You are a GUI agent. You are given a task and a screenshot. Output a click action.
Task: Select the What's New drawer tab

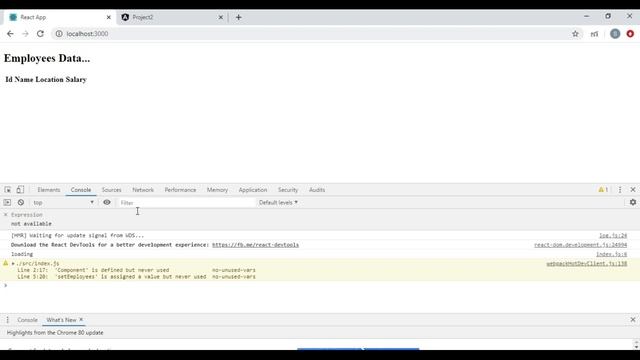pos(61,320)
